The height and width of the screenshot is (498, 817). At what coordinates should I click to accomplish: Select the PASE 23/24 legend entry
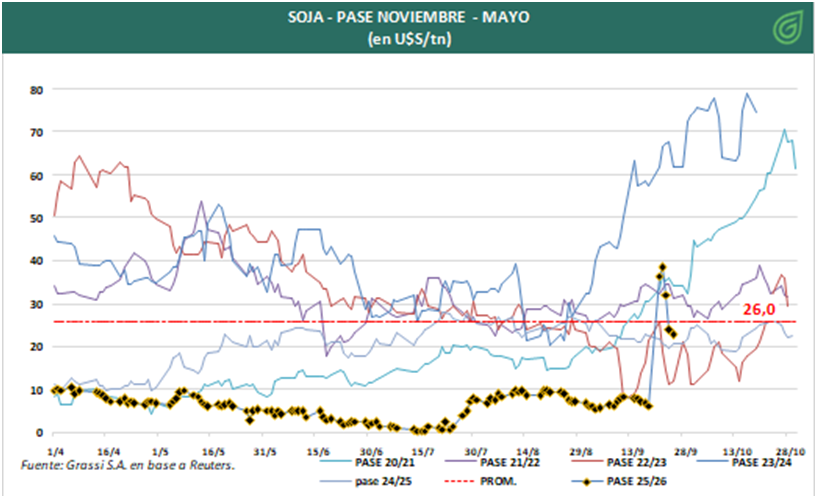pyautogui.click(x=763, y=463)
